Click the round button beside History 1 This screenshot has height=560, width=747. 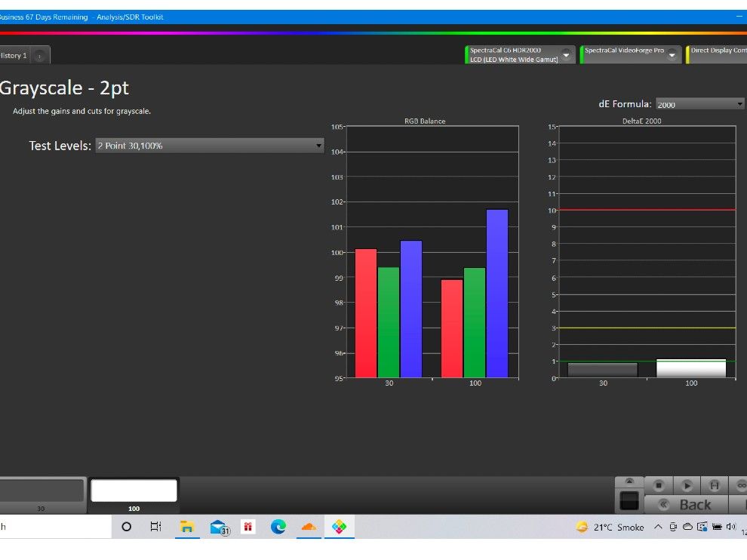pyautogui.click(x=39, y=57)
